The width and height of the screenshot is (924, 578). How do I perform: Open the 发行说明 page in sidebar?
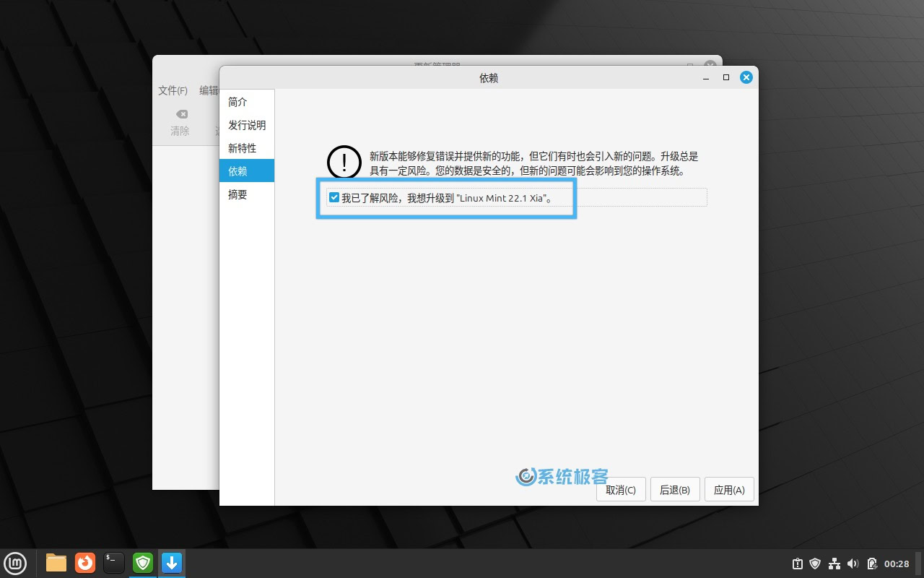[247, 125]
